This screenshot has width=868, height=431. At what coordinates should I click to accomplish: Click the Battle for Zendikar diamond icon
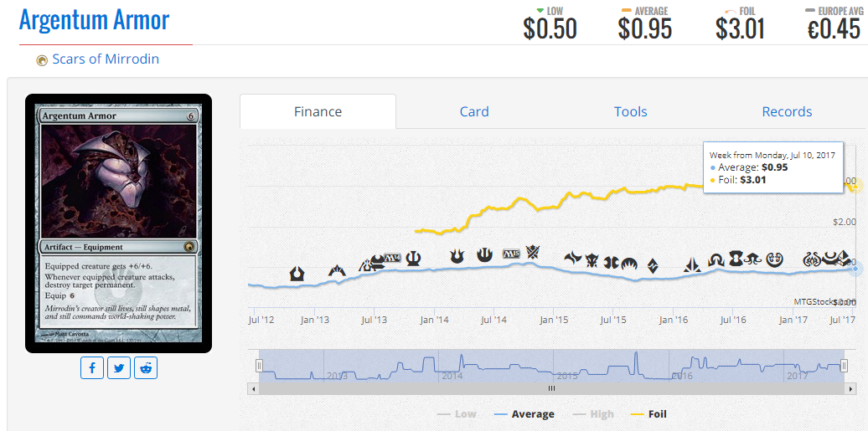click(653, 266)
